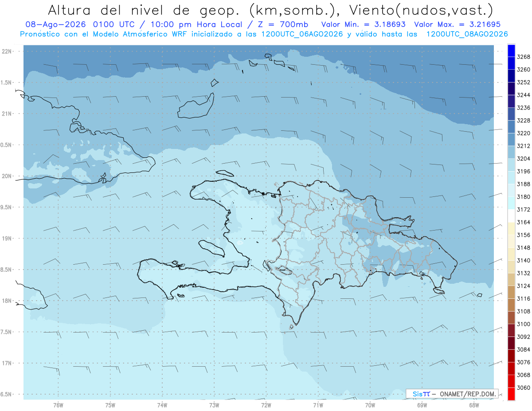This screenshot has width=532, height=411.
Task: Click the '17N' latitude label
Action: (x=6, y=363)
